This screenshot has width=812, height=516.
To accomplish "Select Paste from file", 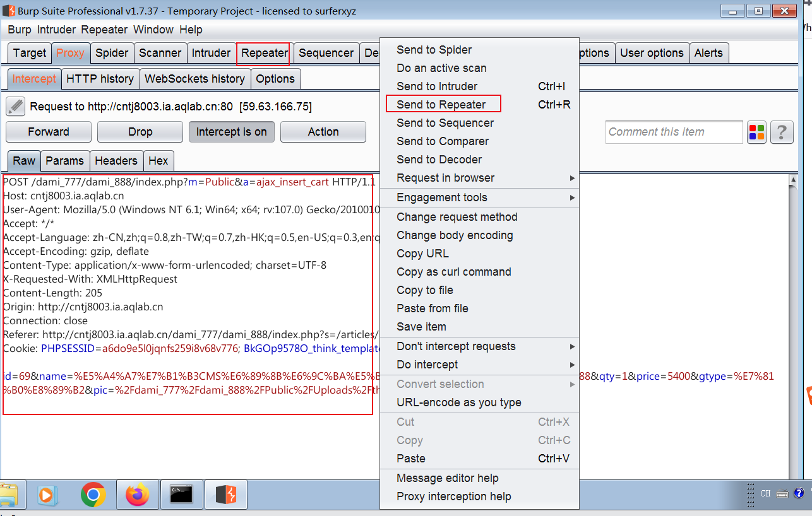I will [x=479, y=308].
